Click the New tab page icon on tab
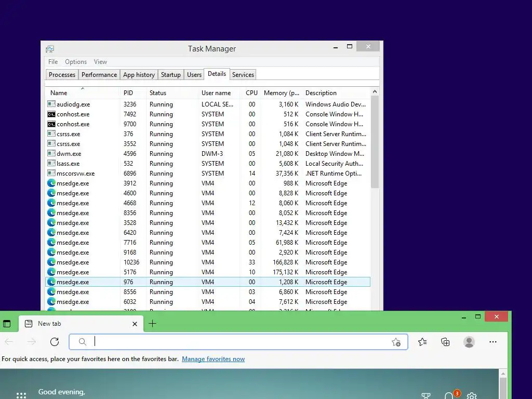532x399 pixels. (29, 324)
